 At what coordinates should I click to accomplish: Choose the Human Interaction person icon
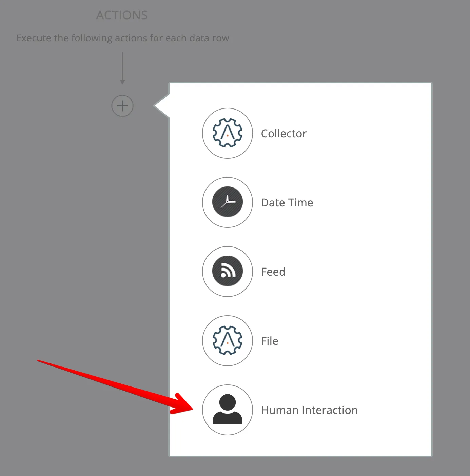[227, 410]
